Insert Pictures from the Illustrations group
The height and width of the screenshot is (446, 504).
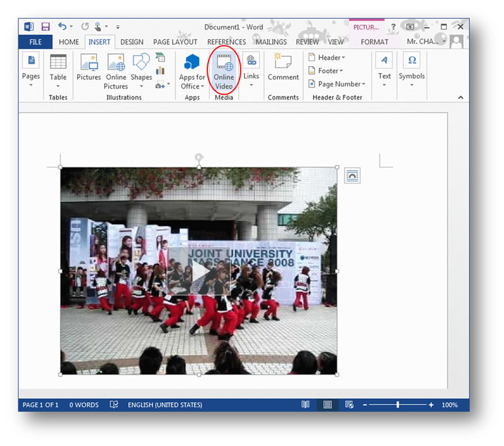click(89, 68)
